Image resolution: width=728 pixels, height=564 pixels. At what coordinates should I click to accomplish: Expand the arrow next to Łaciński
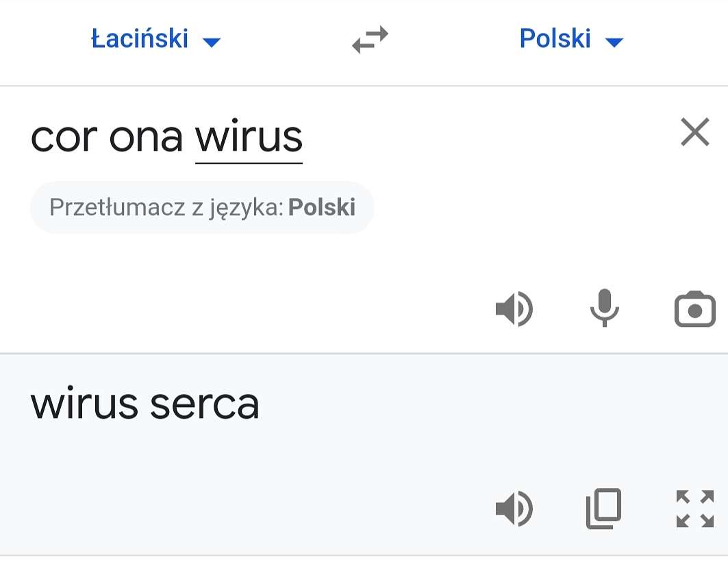pyautogui.click(x=212, y=42)
